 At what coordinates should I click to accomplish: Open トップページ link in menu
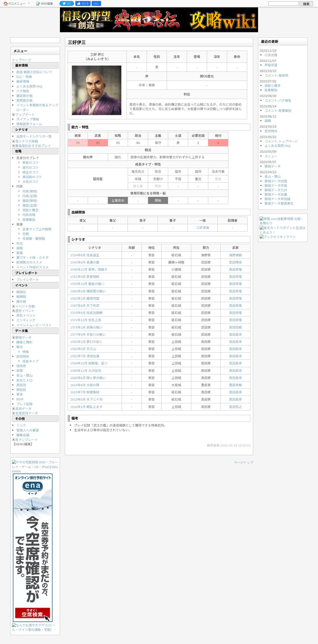[22, 60]
